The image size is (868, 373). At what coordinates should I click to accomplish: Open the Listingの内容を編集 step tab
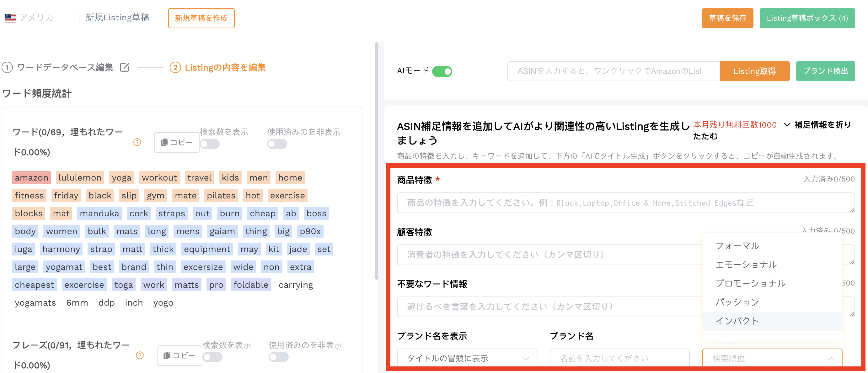(225, 68)
